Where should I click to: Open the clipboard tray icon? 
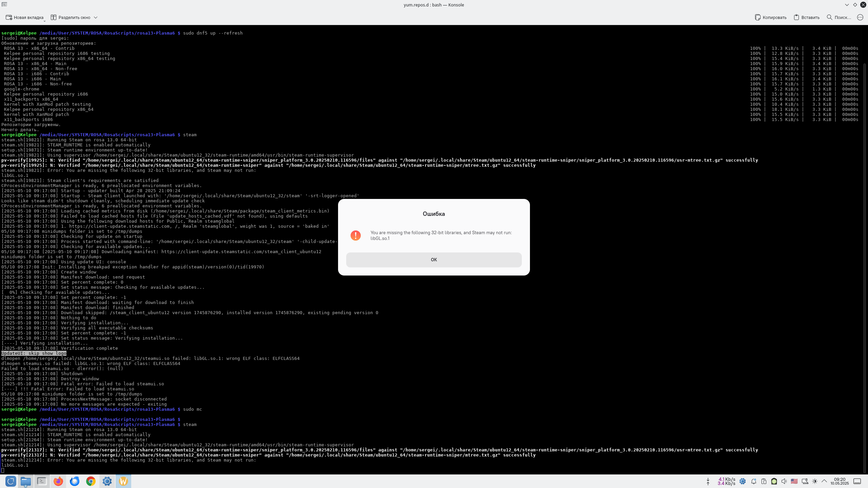click(x=764, y=481)
